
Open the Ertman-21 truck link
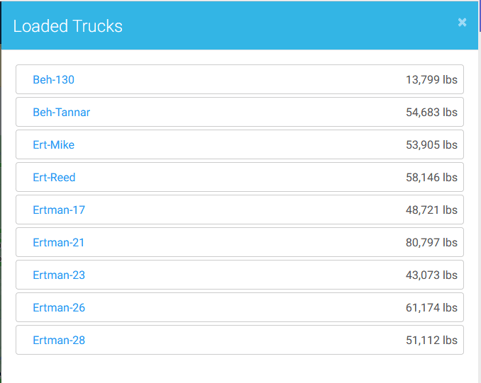[58, 242]
